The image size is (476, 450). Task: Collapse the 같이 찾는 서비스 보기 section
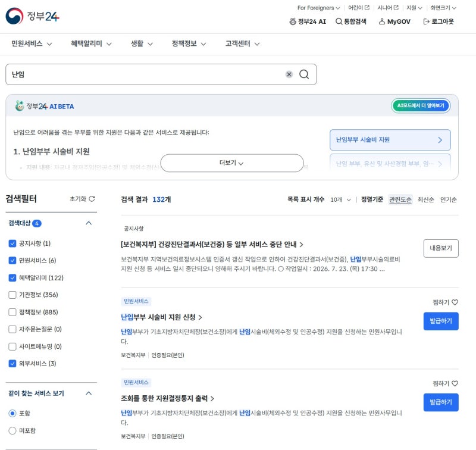point(89,393)
